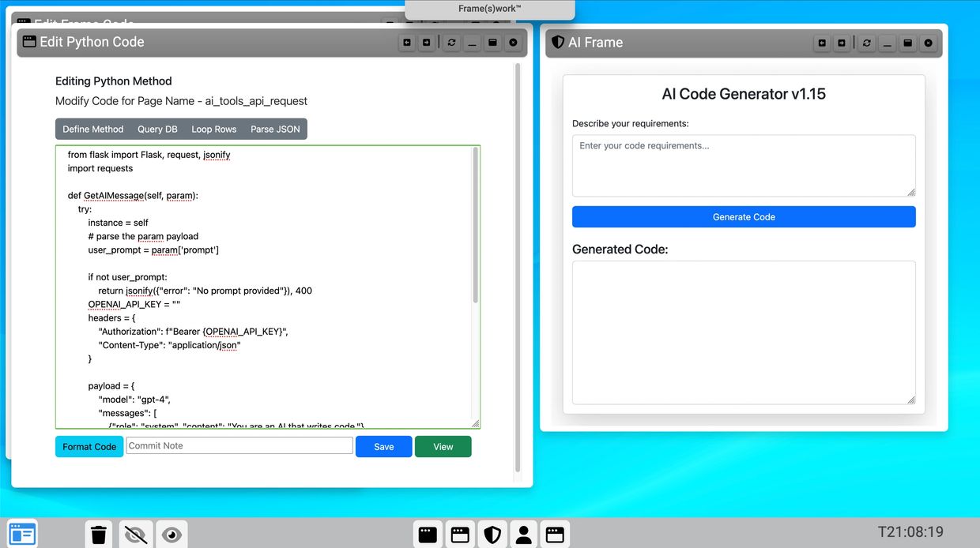
Task: Click inside the Python code editor textarea
Action: click(268, 287)
